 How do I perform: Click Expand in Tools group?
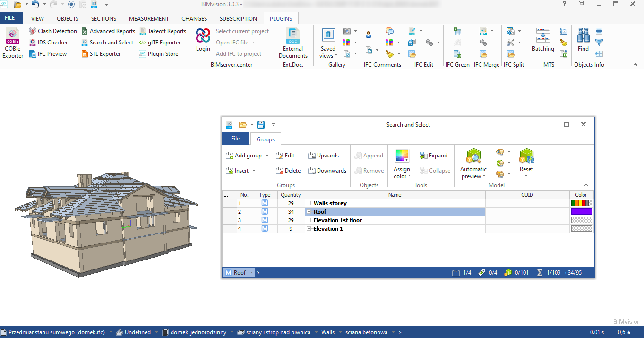pyautogui.click(x=433, y=156)
